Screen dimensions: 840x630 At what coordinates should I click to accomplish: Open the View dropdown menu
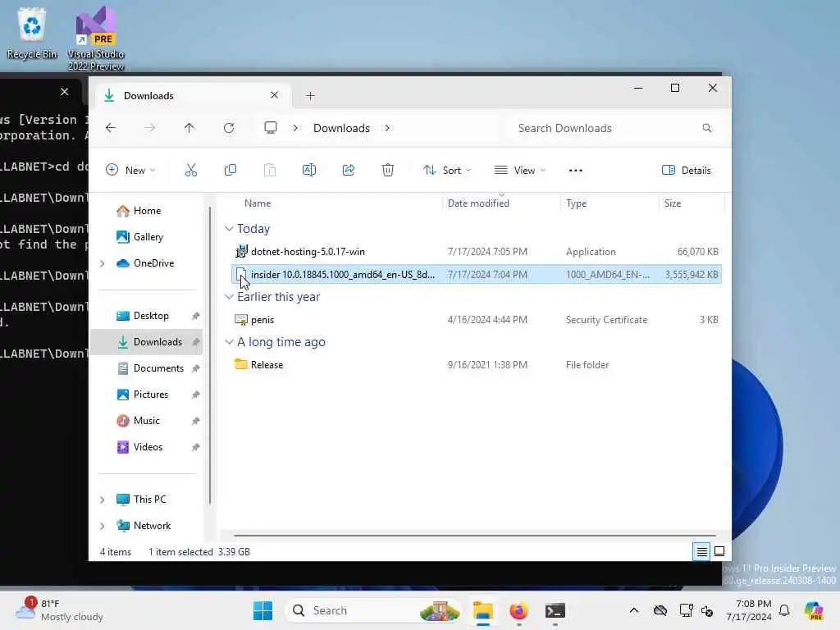click(x=519, y=171)
